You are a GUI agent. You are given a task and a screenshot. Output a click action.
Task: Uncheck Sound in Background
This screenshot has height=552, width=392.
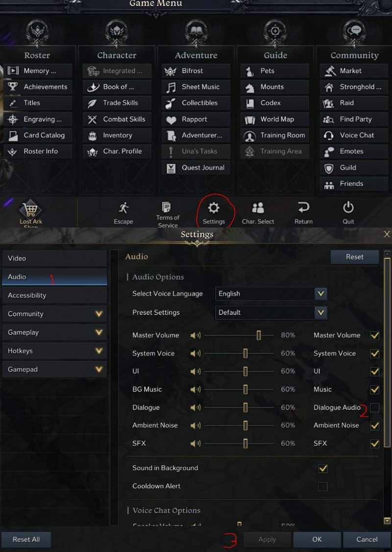[x=323, y=468]
